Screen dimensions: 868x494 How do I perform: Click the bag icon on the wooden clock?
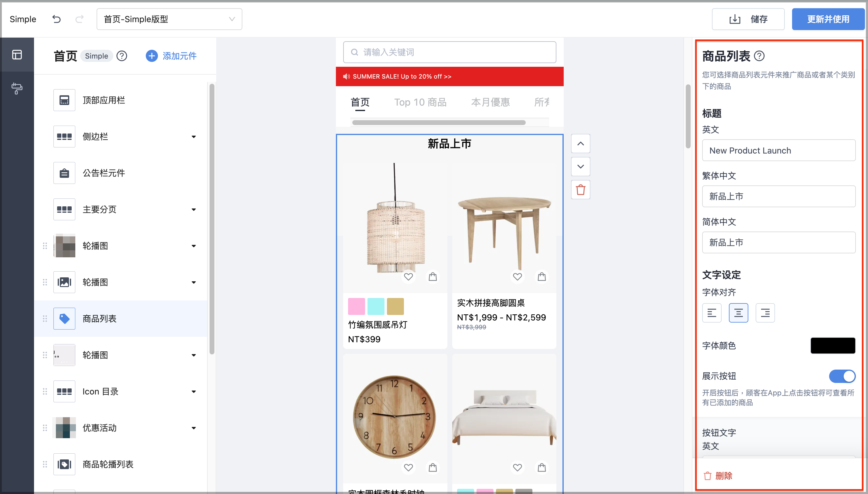click(433, 468)
